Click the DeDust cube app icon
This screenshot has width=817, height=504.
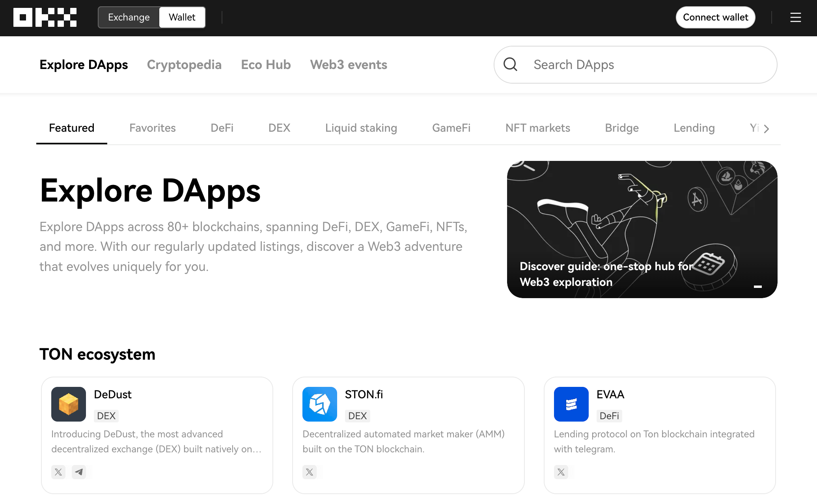[x=69, y=404]
